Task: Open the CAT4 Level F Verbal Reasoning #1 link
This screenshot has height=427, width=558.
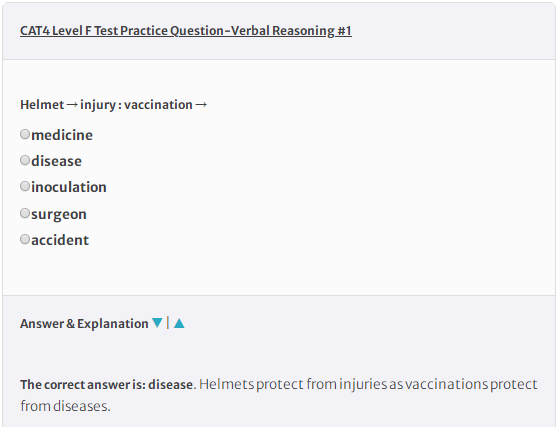Action: 186,31
